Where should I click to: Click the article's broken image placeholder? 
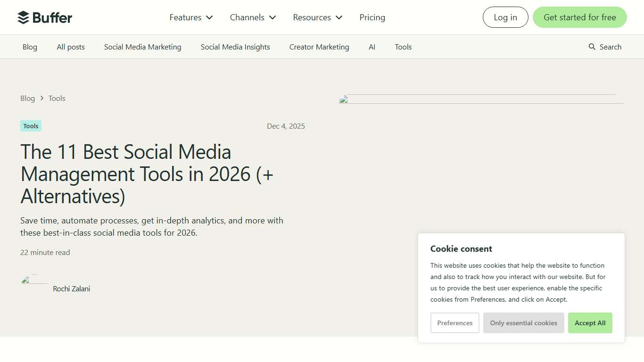(481, 99)
